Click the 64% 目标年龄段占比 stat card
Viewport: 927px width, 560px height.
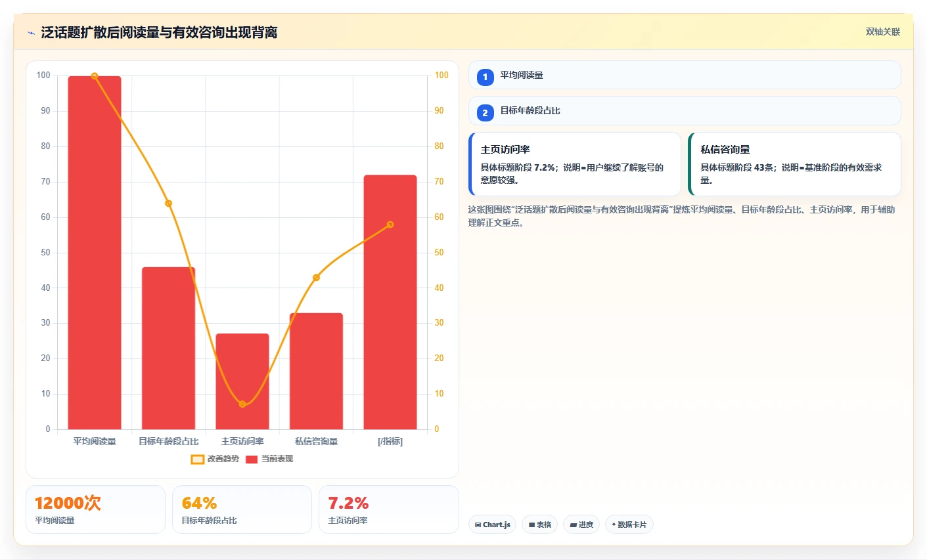click(242, 509)
